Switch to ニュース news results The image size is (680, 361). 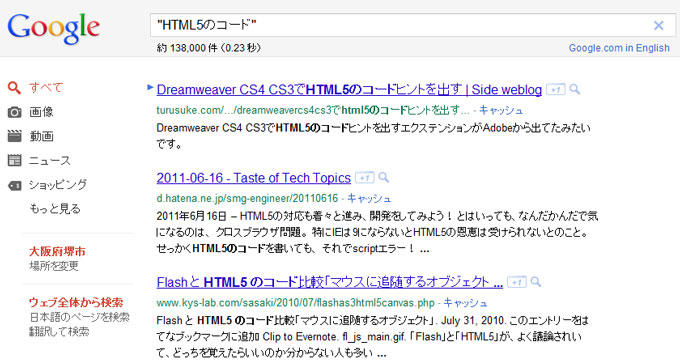(x=49, y=161)
